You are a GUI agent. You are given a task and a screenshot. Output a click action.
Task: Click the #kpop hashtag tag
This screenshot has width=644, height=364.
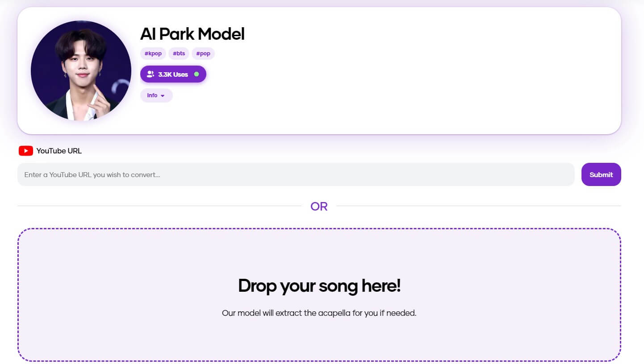click(x=153, y=53)
